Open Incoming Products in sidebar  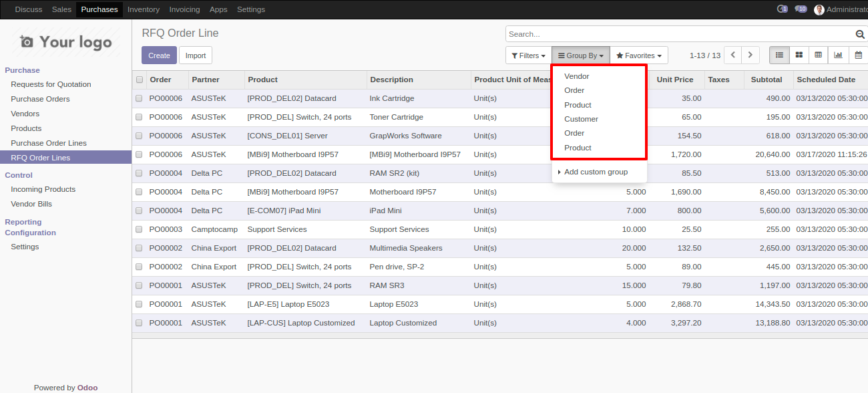coord(43,189)
